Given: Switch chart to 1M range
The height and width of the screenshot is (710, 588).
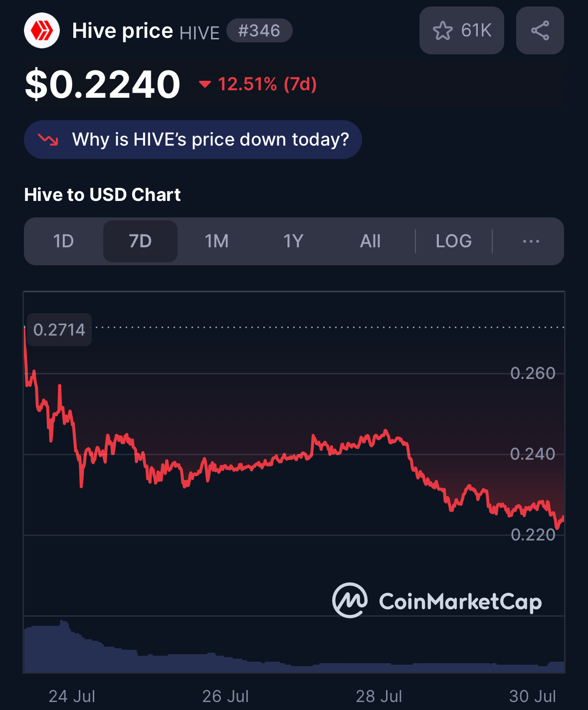Looking at the screenshot, I should 217,241.
